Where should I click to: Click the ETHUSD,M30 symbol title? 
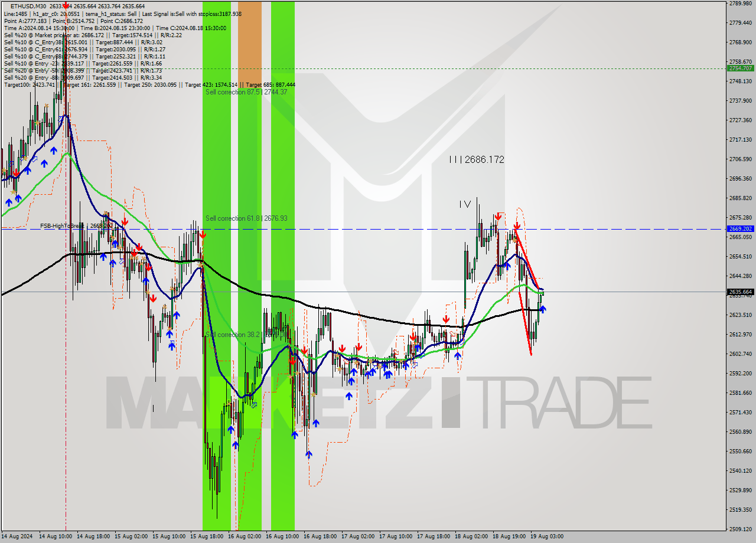(x=28, y=6)
